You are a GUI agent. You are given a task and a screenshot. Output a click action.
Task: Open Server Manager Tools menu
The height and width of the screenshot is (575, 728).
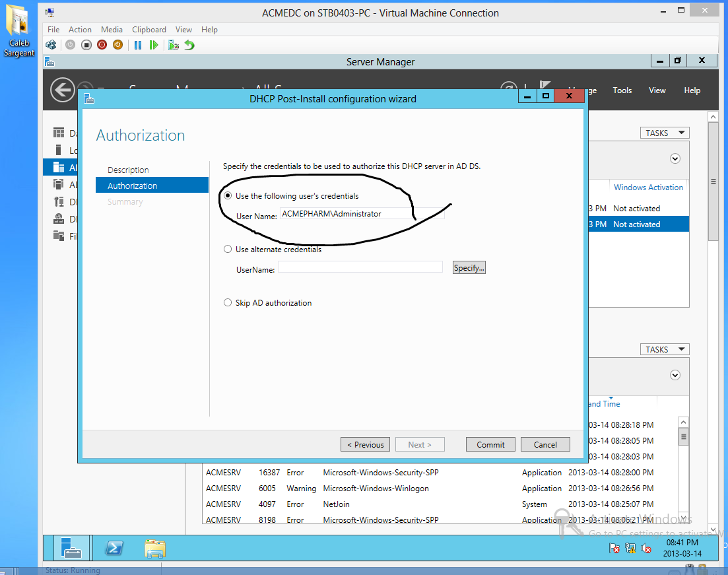[x=622, y=90]
